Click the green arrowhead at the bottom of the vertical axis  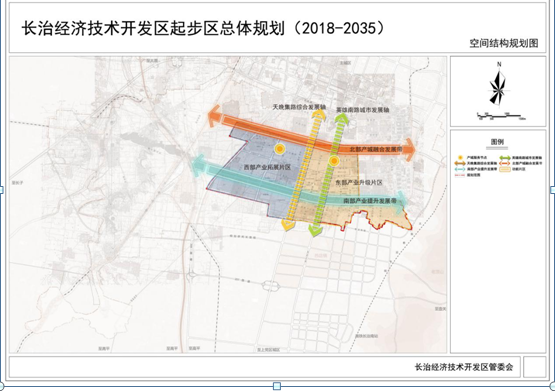tap(315, 230)
